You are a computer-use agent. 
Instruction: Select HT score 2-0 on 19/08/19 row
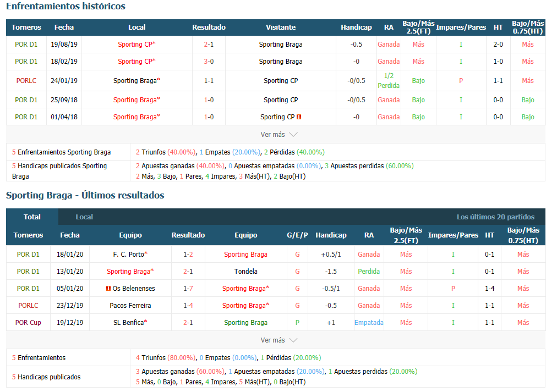click(498, 45)
